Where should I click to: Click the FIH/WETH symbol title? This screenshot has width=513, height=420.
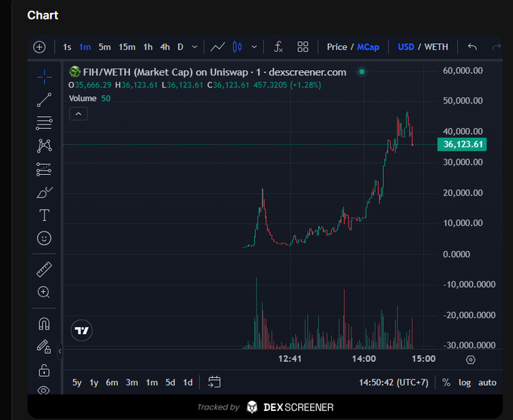pyautogui.click(x=214, y=72)
